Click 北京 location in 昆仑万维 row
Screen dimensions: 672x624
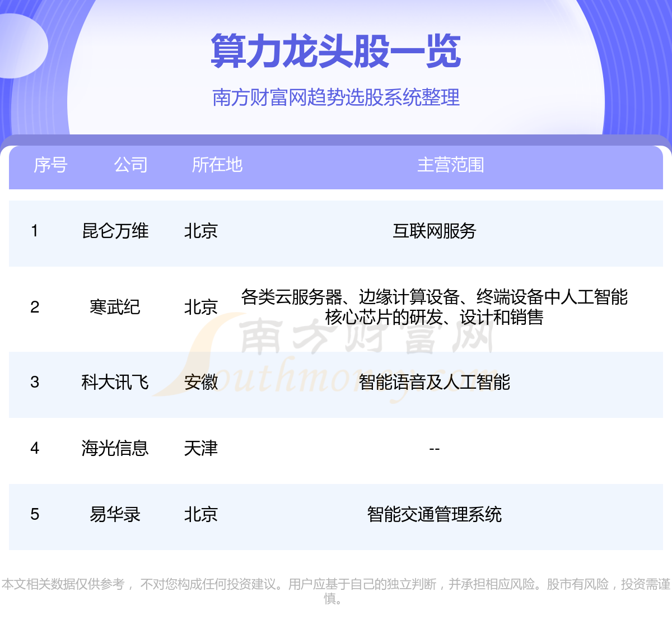(x=201, y=231)
